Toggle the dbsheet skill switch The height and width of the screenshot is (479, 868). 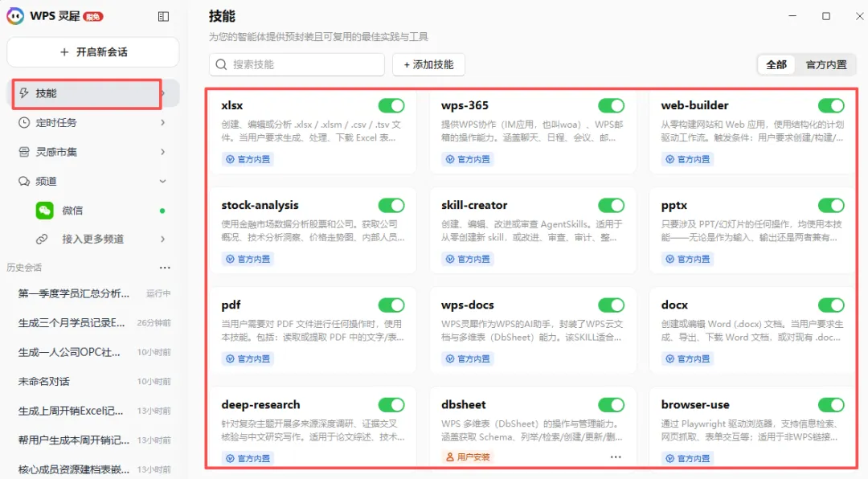(611, 404)
